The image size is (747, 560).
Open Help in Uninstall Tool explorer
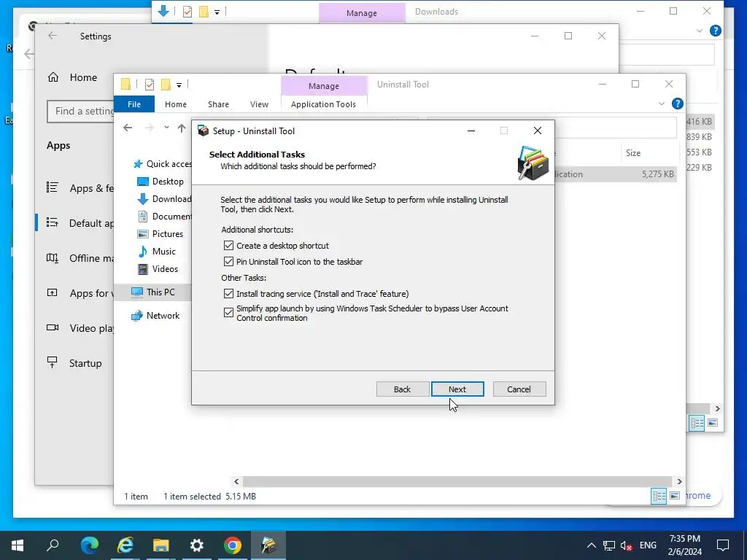(x=678, y=104)
